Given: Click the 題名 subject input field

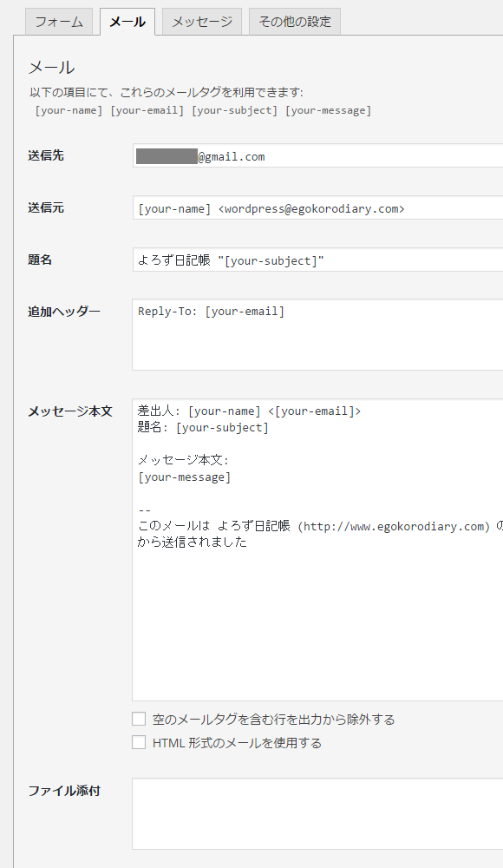Looking at the screenshot, I should tap(317, 260).
